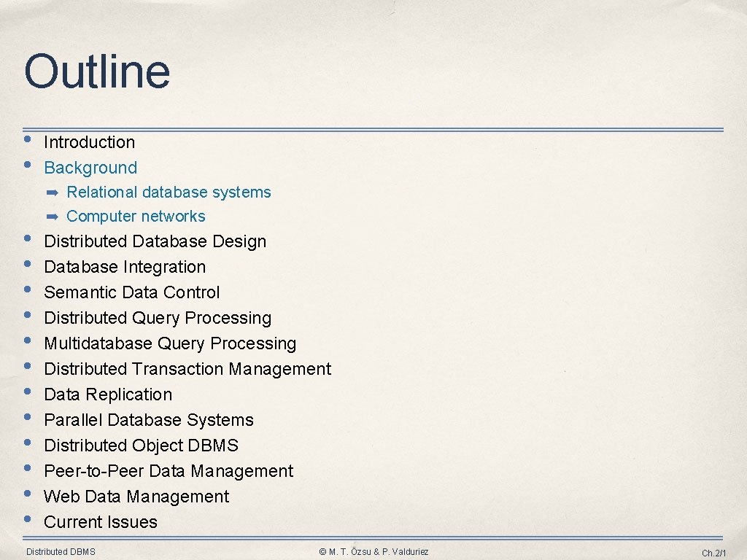Click the arrow bullet before 'Relational database systems'
Screen dimensions: 747x560
tap(53, 192)
